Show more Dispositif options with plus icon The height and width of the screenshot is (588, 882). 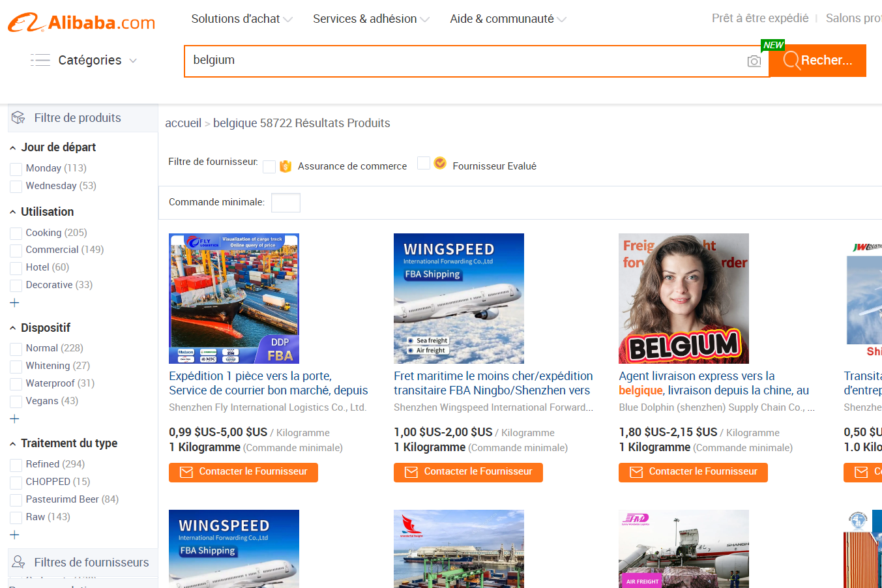[14, 419]
